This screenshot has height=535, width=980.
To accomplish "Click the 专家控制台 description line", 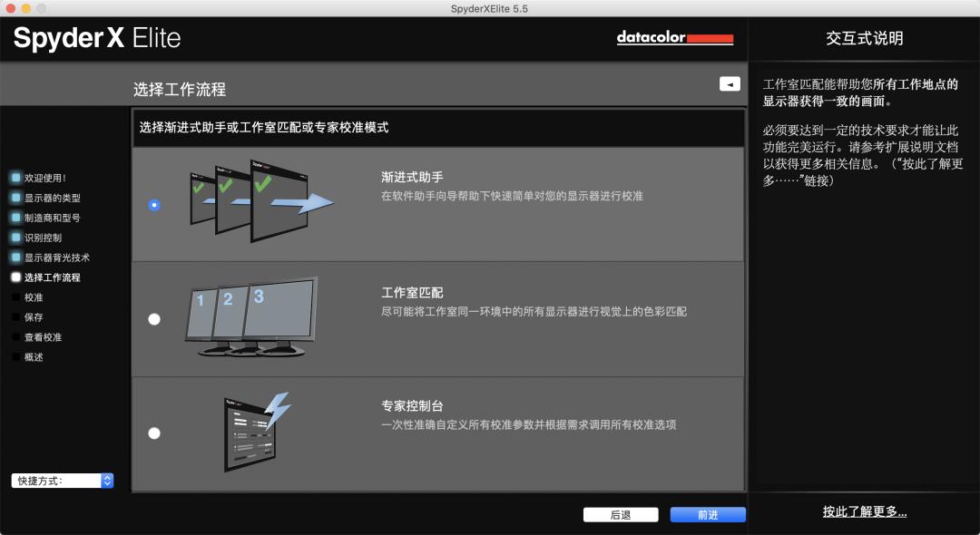I will point(529,425).
